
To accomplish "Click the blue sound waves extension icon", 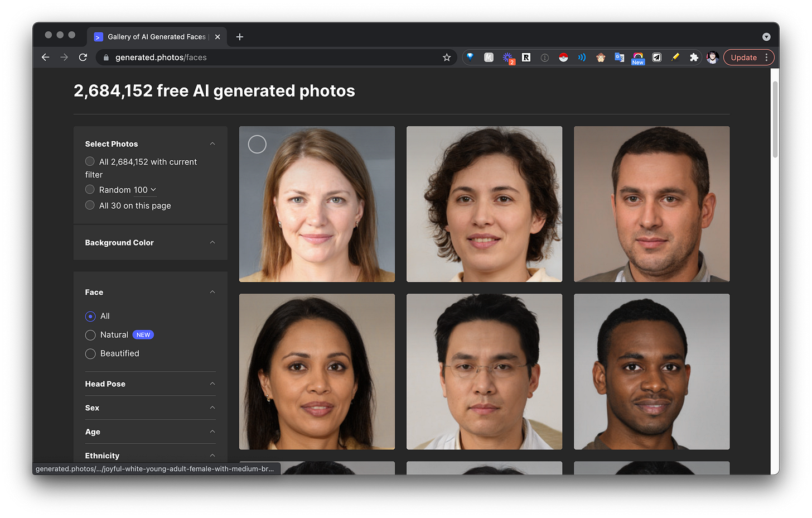I will click(582, 57).
